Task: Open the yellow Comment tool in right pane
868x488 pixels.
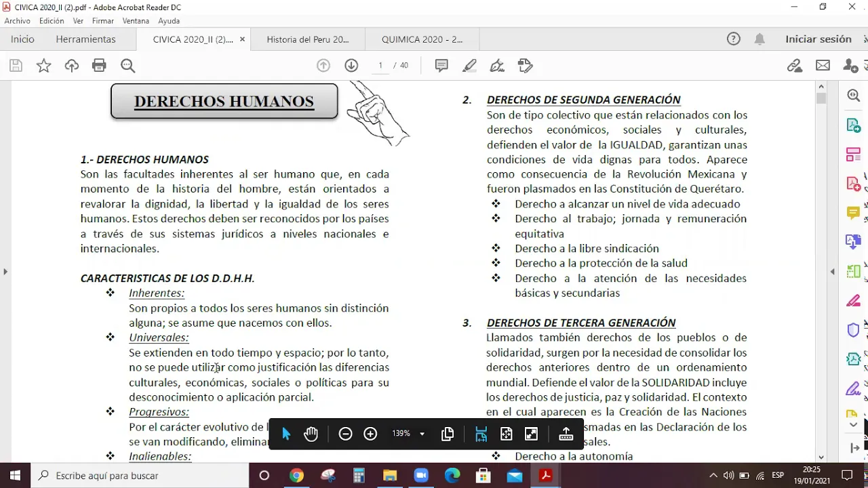Action: pos(854,213)
